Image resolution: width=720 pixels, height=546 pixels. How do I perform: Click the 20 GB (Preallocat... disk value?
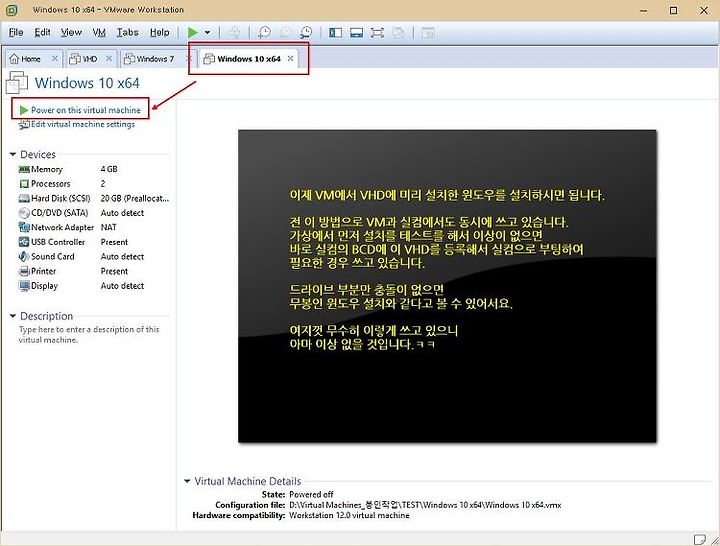point(135,198)
